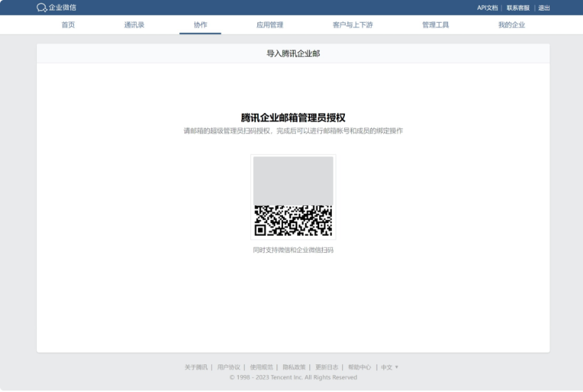Click the 导入腾讯企业邮 panel header
583x392 pixels.
pyautogui.click(x=293, y=53)
